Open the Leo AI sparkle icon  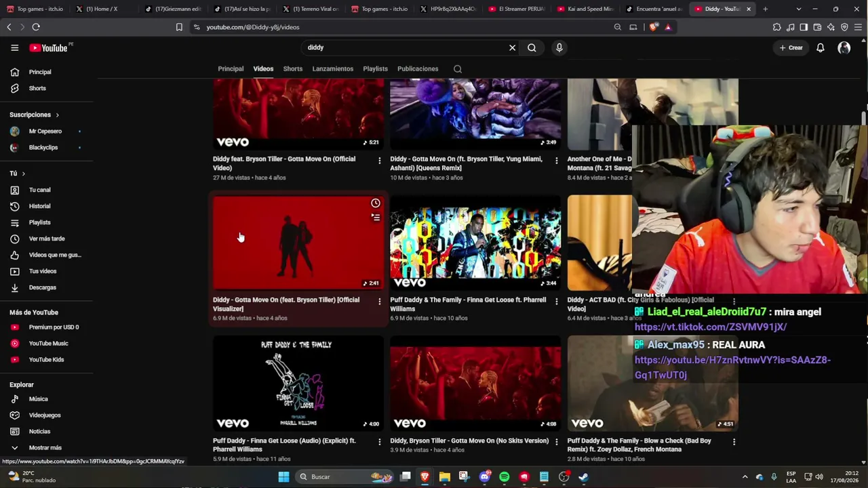[831, 27]
